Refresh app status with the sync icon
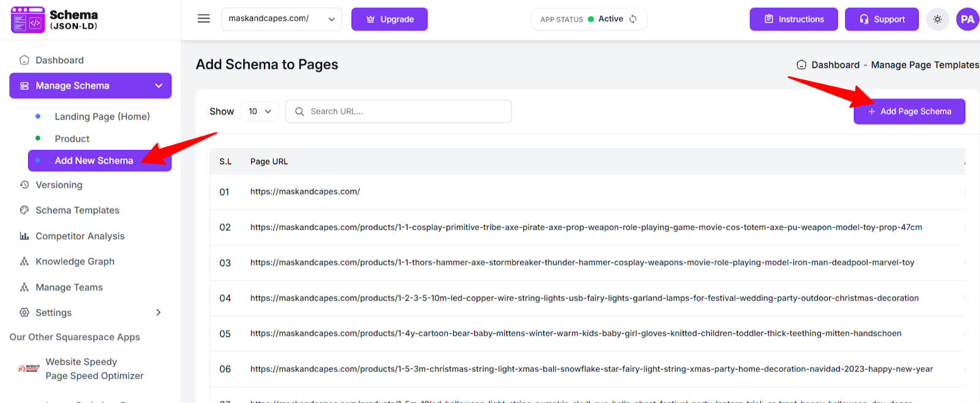The width and height of the screenshot is (980, 403). (x=633, y=19)
